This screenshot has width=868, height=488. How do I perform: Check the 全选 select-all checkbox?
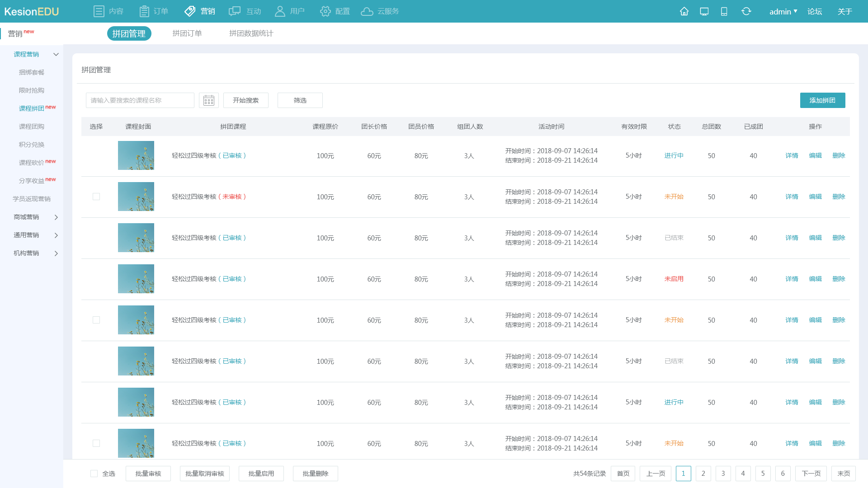coord(94,474)
